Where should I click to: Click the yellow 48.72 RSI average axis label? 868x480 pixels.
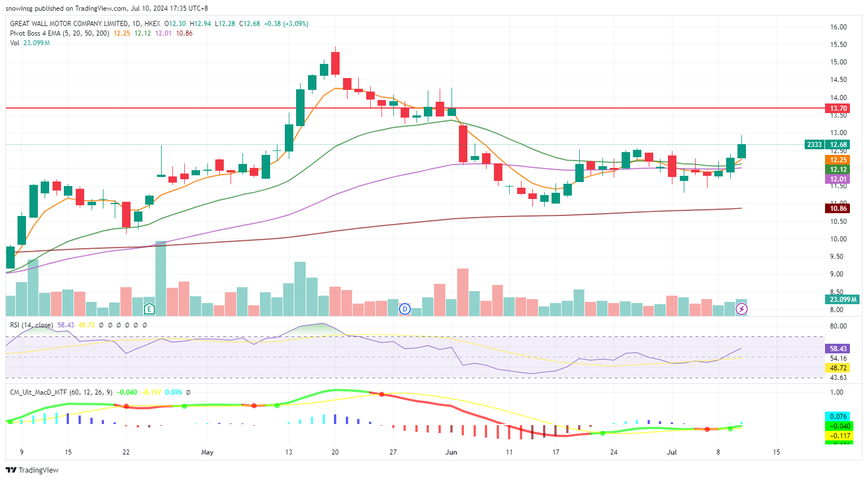(x=838, y=368)
